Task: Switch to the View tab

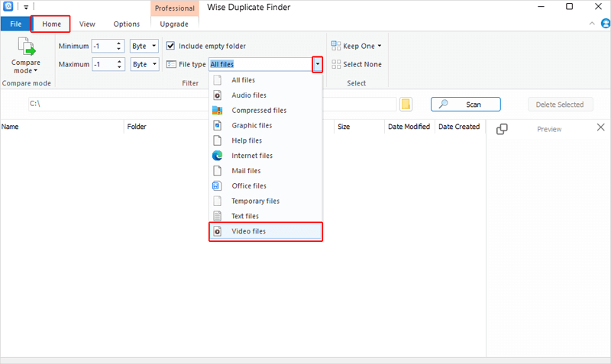Action: pyautogui.click(x=87, y=24)
